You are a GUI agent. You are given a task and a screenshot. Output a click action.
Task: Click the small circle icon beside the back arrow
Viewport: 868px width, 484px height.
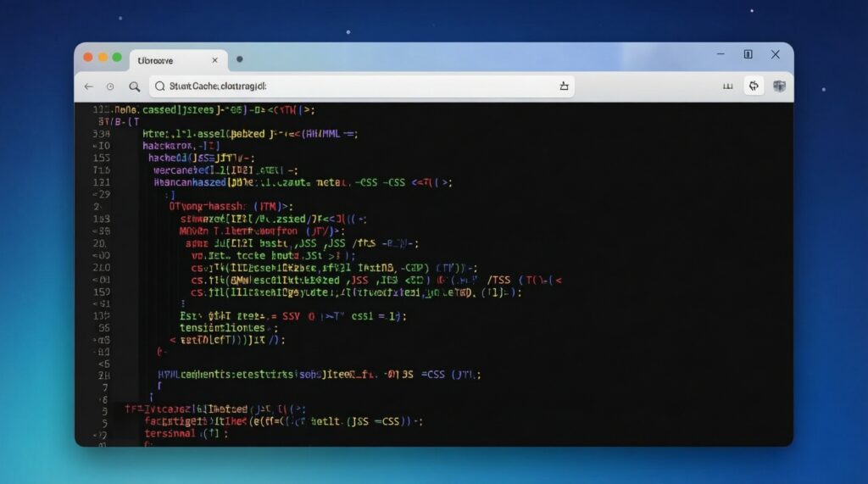(x=110, y=86)
